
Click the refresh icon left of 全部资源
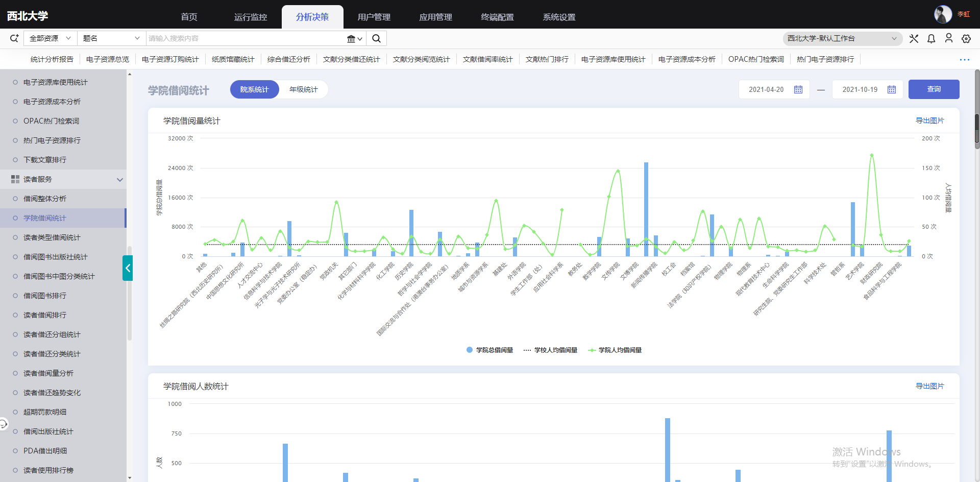pyautogui.click(x=14, y=38)
